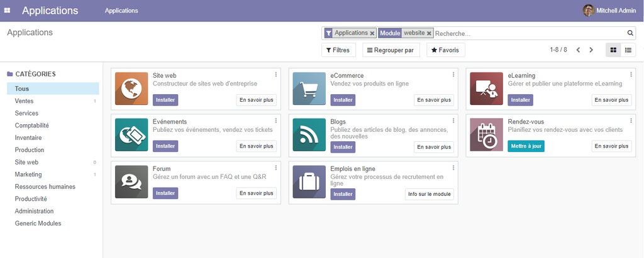Install the eLearning module
The width and height of the screenshot is (644, 258).
520,100
